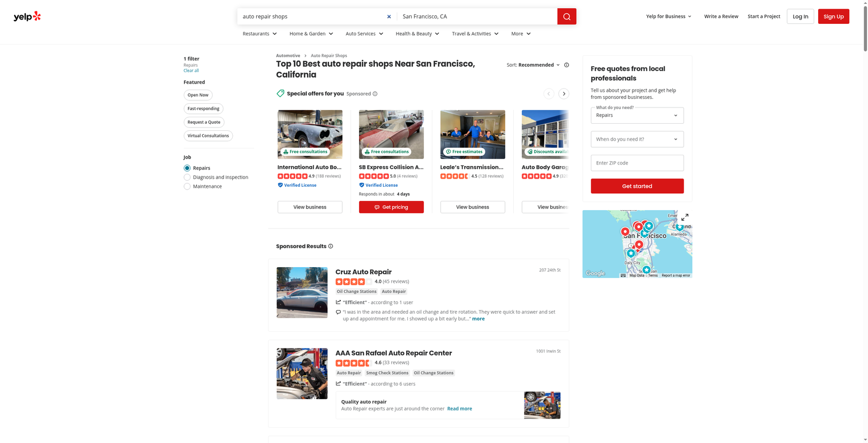Open Cruz Auto Repair photo thumbnail
This screenshot has height=443, width=868.
tap(302, 292)
